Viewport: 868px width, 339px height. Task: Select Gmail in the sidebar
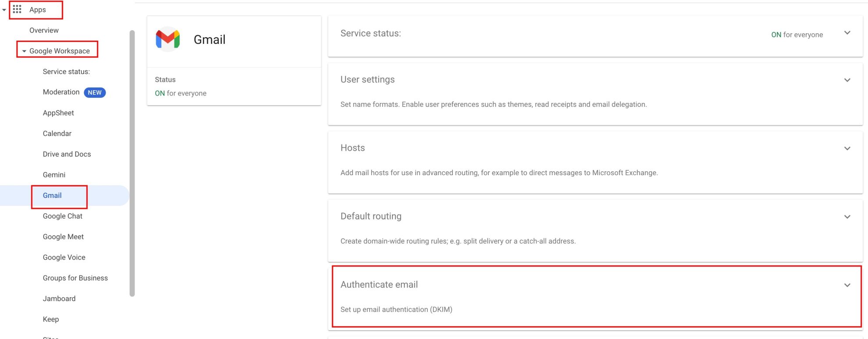point(52,195)
